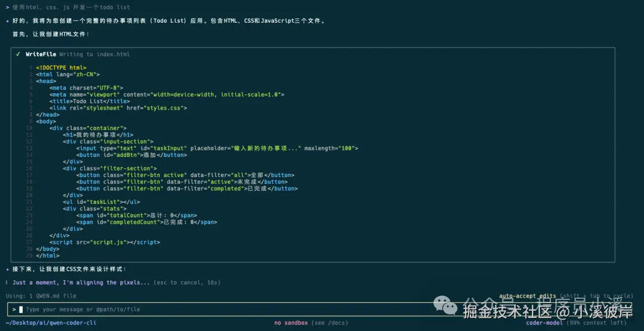The width and height of the screenshot is (644, 331).
Task: Click the message input field placeholder text
Action: click(82, 310)
